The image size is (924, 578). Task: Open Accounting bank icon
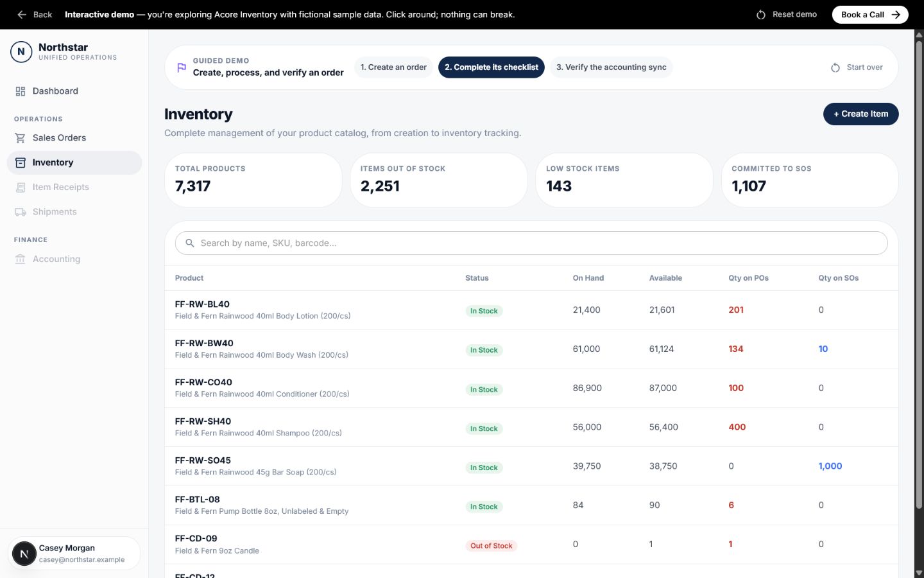coord(21,259)
